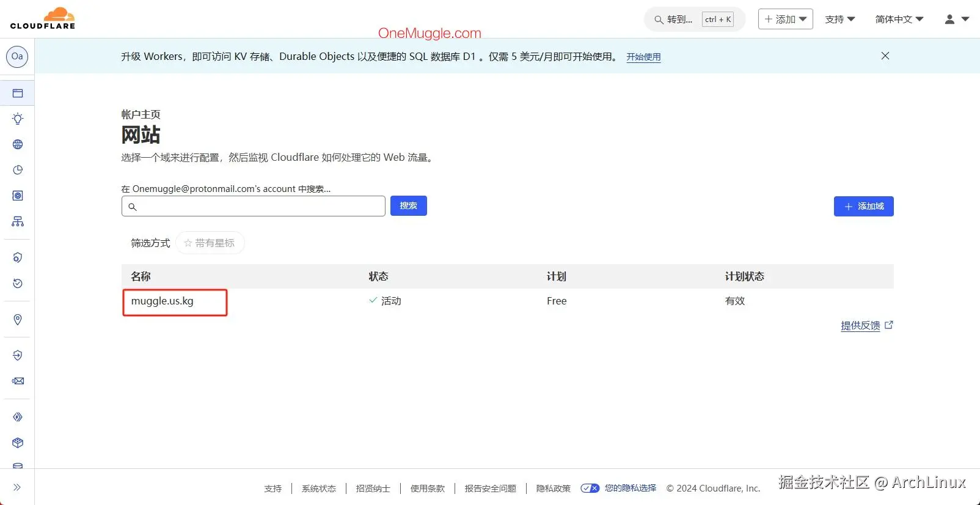
Task: Open the Oa account avatar
Action: click(x=17, y=56)
